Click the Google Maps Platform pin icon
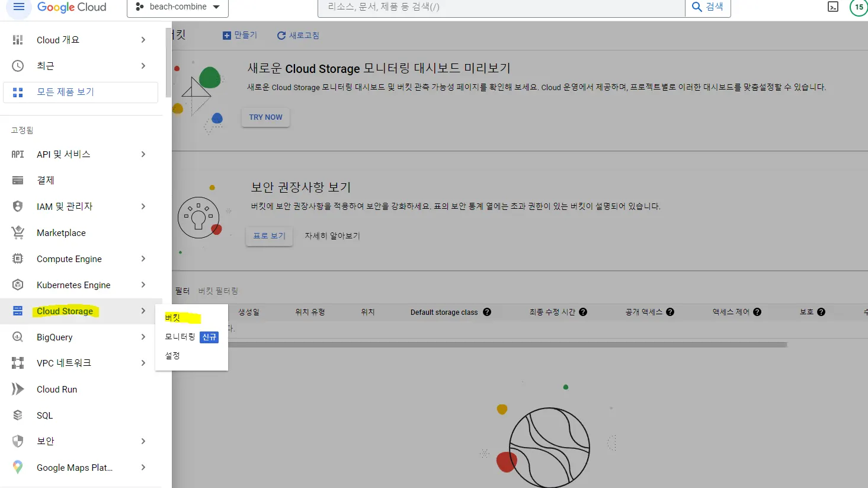The width and height of the screenshot is (868, 488). (x=18, y=467)
